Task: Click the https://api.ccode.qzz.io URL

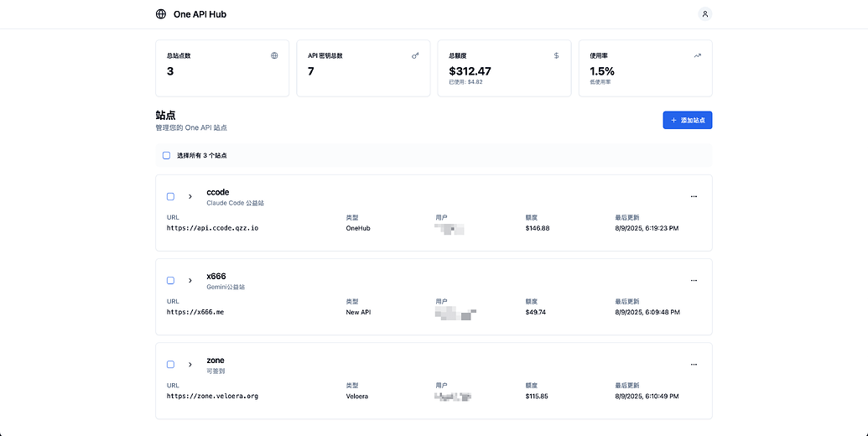Action: pos(212,228)
